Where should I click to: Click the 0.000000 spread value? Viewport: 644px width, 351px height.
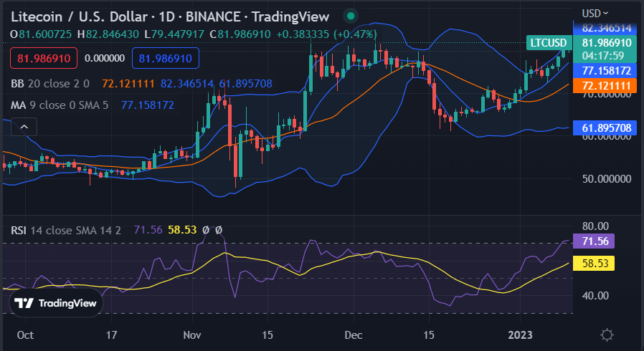(105, 58)
